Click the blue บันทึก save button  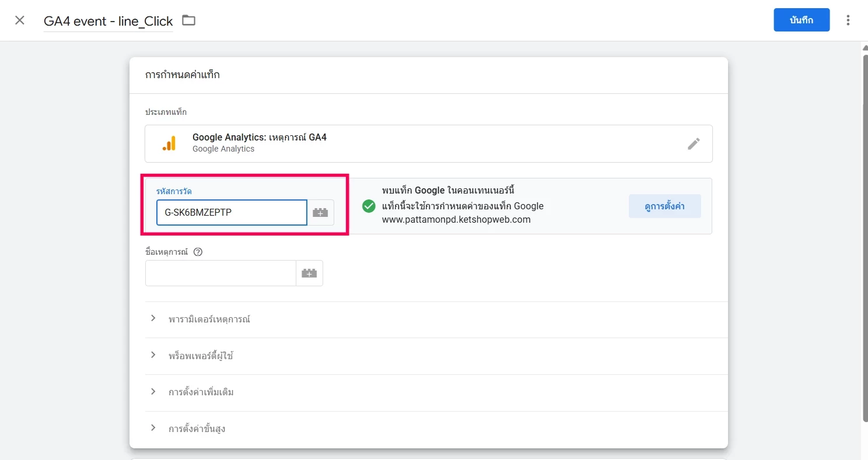[801, 20]
